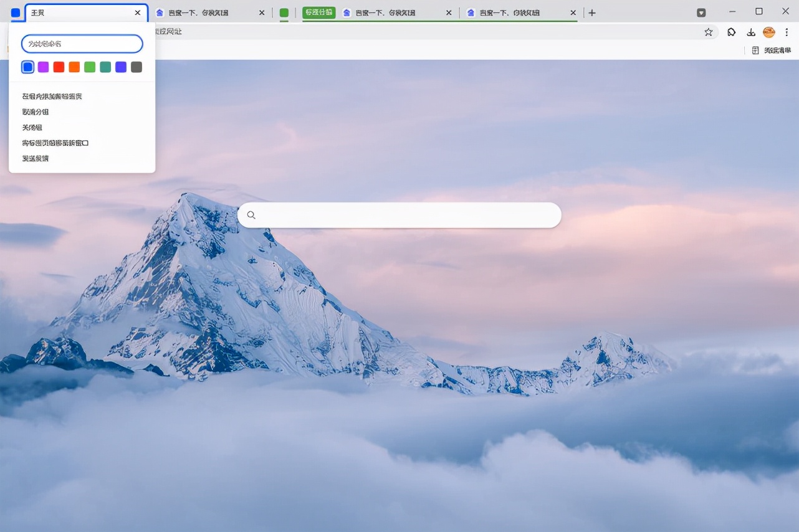Click the magnifier icon in the search box
Screen dimensions: 799x532
click(251, 215)
